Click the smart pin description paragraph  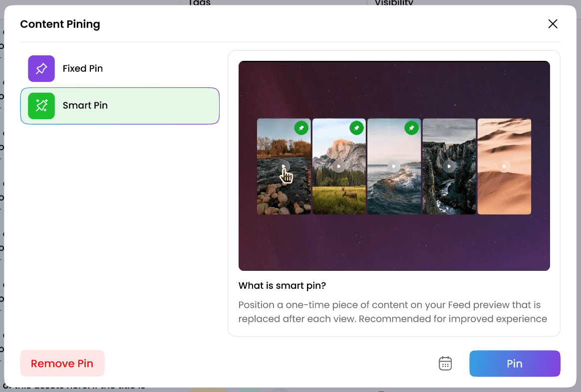[x=393, y=312]
